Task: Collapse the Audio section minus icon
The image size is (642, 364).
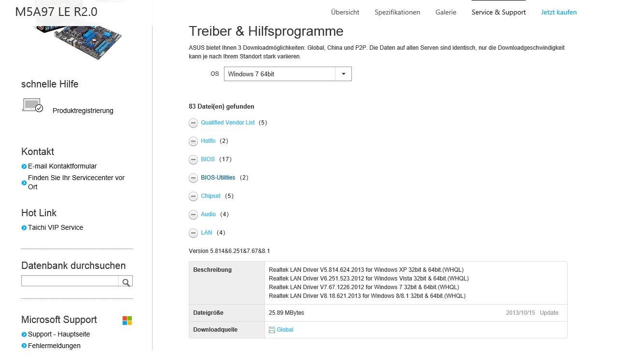Action: coord(193,215)
